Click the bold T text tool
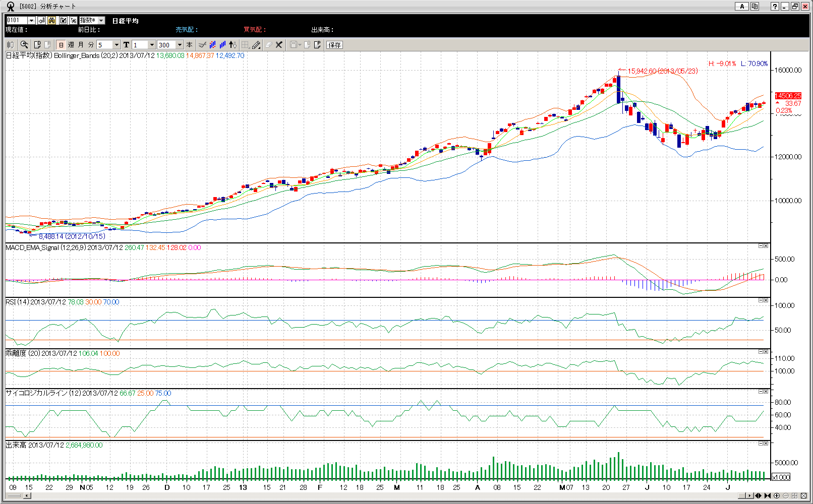This screenshot has width=813, height=504. point(126,45)
